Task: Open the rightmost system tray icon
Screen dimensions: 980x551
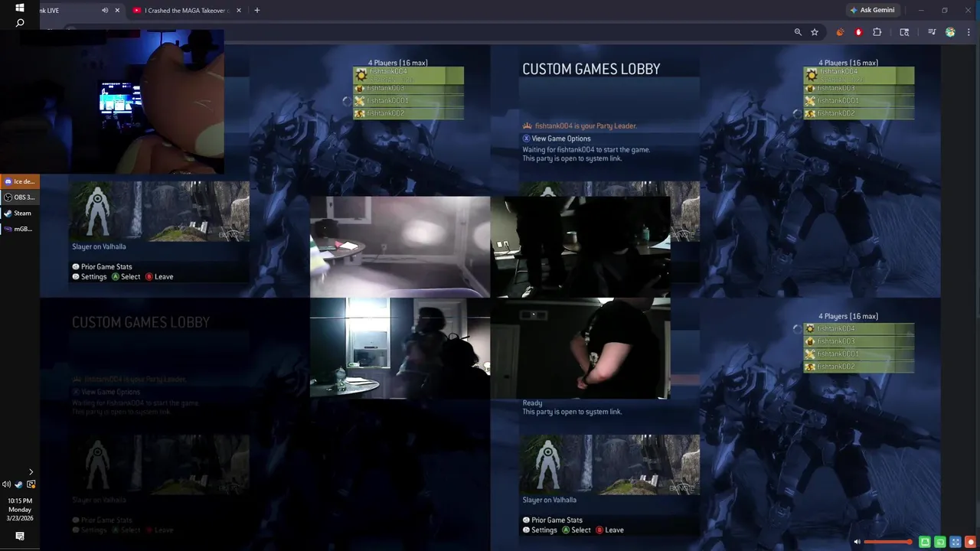Action: coord(31,484)
